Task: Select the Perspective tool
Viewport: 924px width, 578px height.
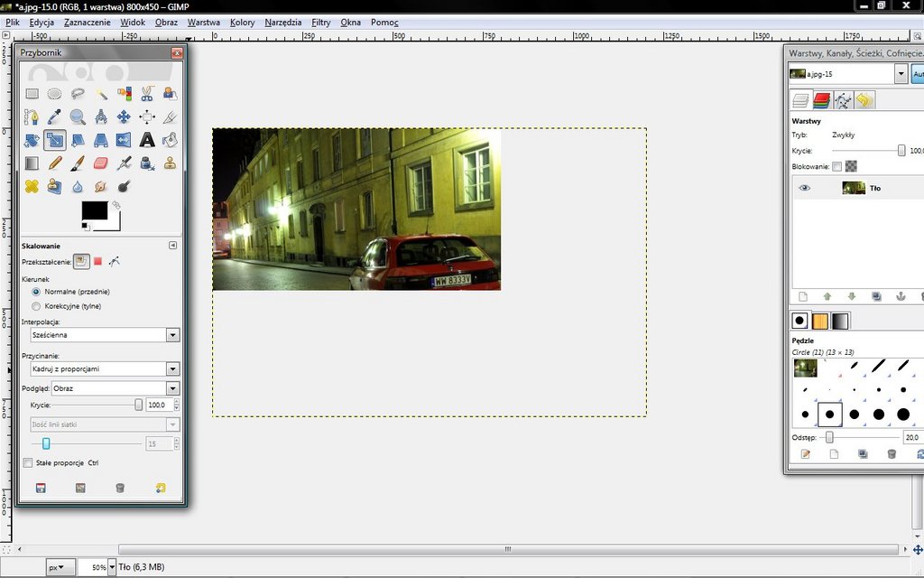Action: (x=101, y=140)
